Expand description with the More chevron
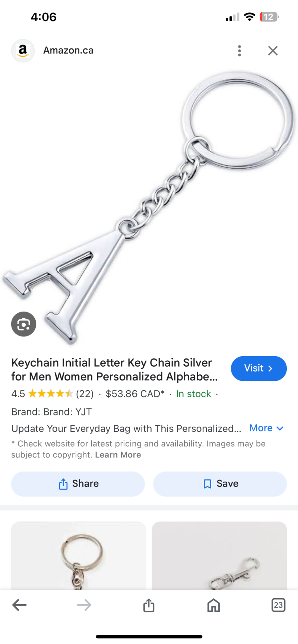 point(267,428)
